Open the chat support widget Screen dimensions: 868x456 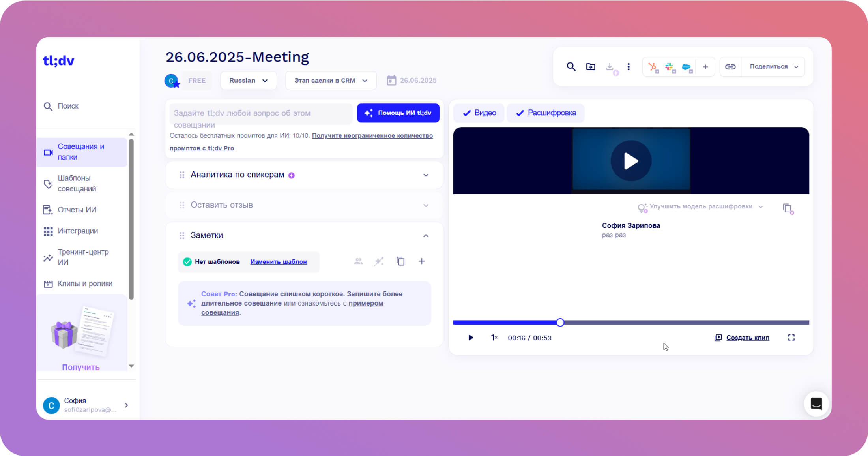click(816, 404)
